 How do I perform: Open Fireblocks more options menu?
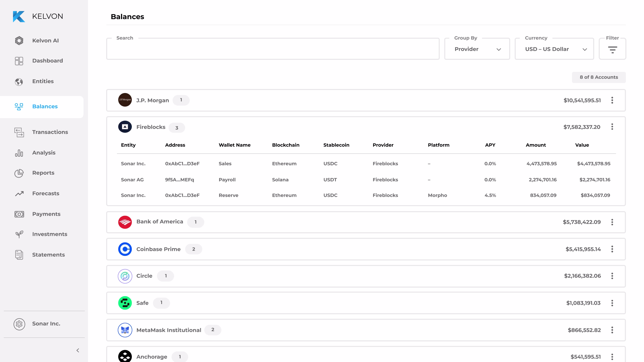click(612, 127)
